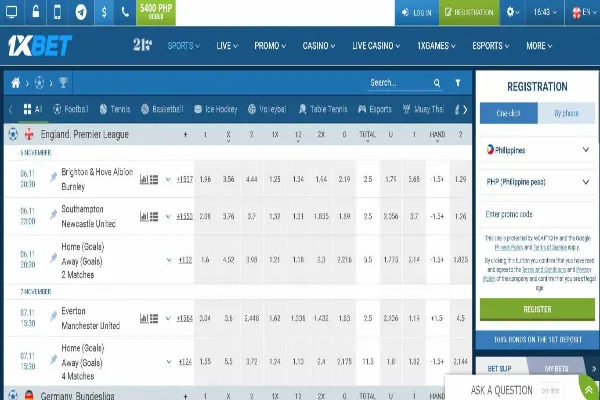Screen dimensions: 600x400
Task: Select the Table Tennis tab
Action: coord(323,109)
